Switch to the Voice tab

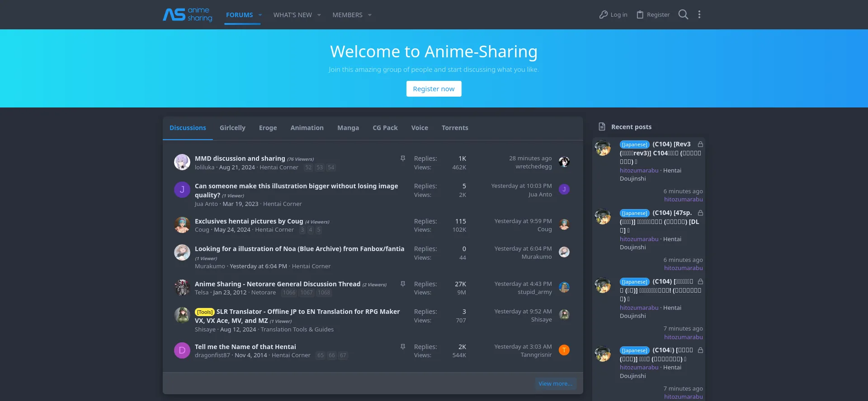tap(420, 128)
